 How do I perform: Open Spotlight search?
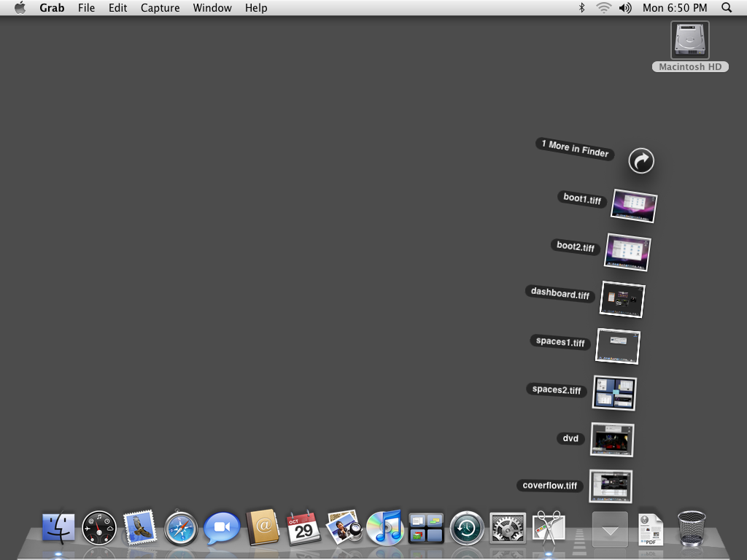click(727, 8)
